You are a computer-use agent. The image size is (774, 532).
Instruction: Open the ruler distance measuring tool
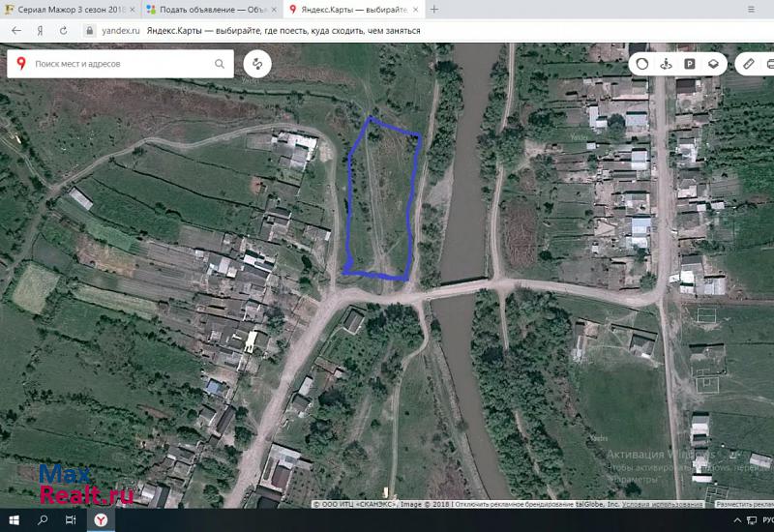click(x=747, y=64)
